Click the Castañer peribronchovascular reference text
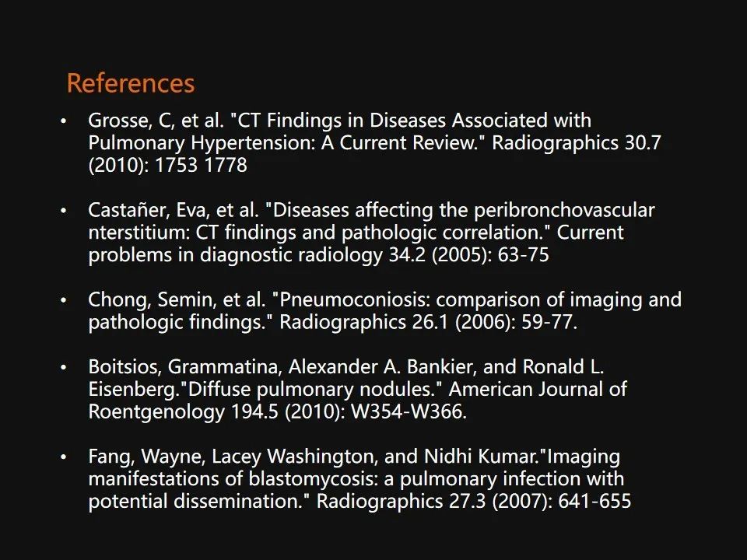 [x=372, y=233]
